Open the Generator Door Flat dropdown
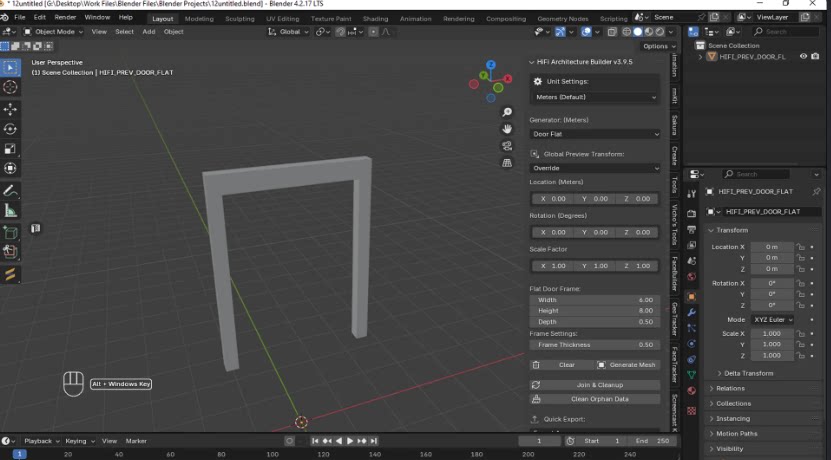Image resolution: width=831 pixels, height=460 pixels. click(595, 134)
